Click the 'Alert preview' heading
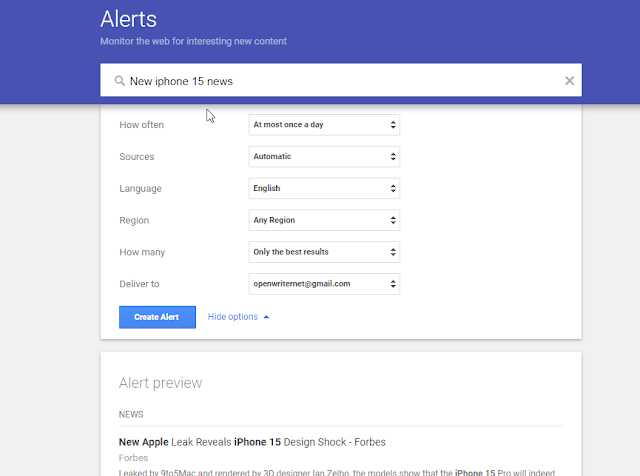Screen dimensions: 640x476 click(160, 383)
